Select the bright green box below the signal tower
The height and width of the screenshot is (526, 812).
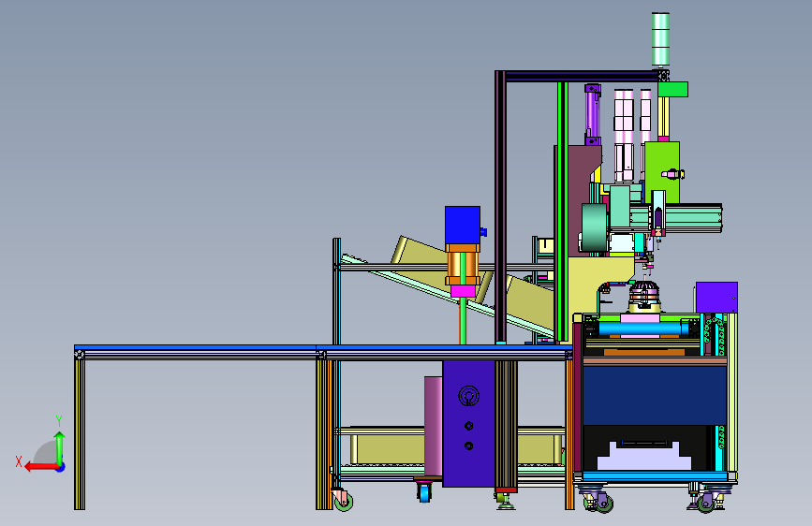pyautogui.click(x=673, y=89)
